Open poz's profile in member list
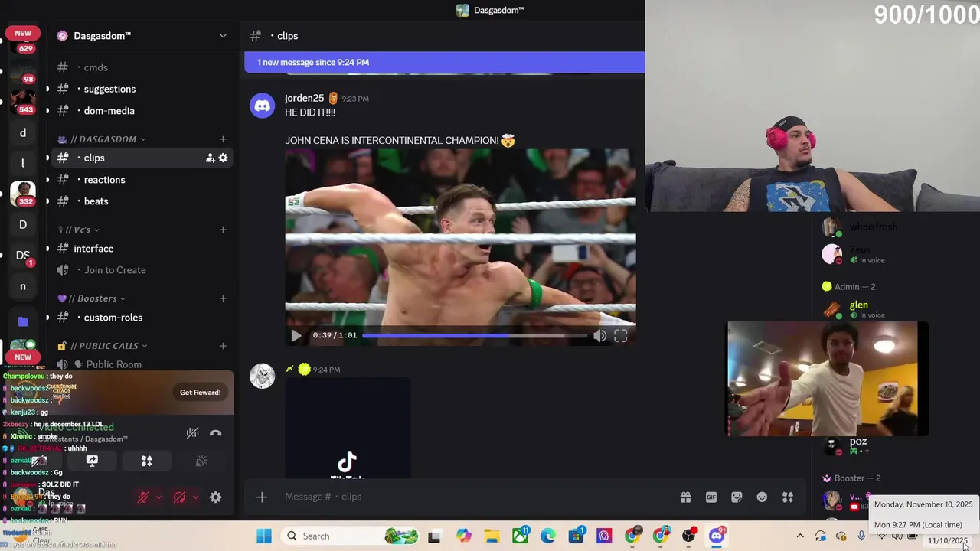This screenshot has height=551, width=980. [x=858, y=442]
